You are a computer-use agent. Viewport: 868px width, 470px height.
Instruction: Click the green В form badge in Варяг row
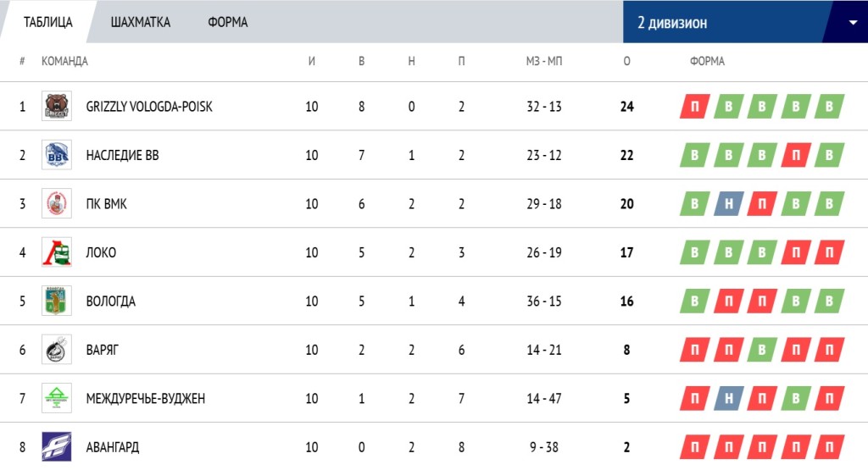coord(762,350)
